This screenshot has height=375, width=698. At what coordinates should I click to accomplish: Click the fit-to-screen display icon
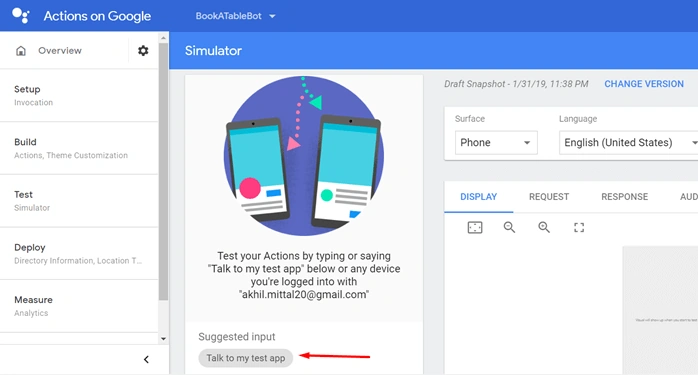coord(475,228)
